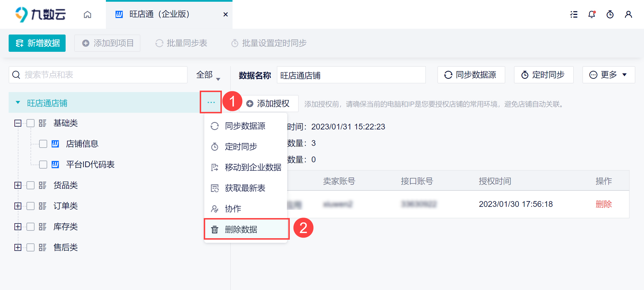Open the timer icon in header
Viewport: 644px width, 290px height.
610,14
